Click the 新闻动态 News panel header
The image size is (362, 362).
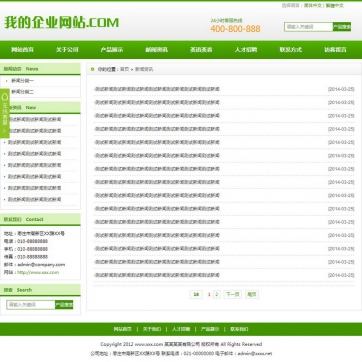[x=40, y=69]
